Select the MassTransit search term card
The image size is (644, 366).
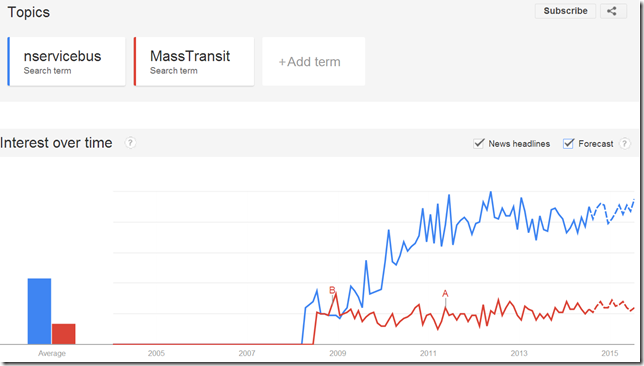click(x=193, y=62)
